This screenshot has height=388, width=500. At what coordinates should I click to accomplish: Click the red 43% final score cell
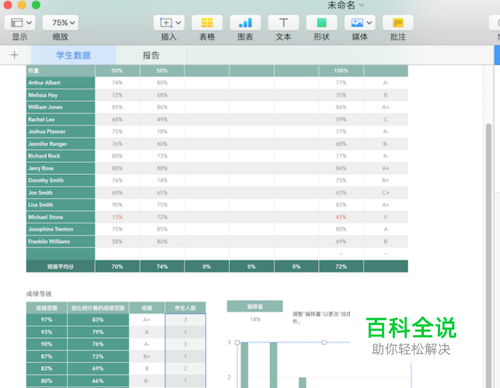click(341, 217)
